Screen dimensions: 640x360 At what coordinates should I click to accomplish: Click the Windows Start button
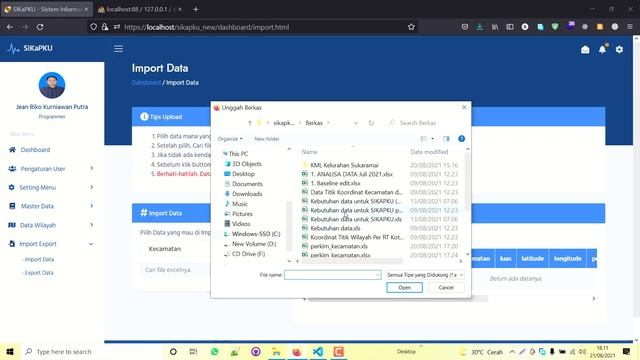pyautogui.click(x=10, y=351)
